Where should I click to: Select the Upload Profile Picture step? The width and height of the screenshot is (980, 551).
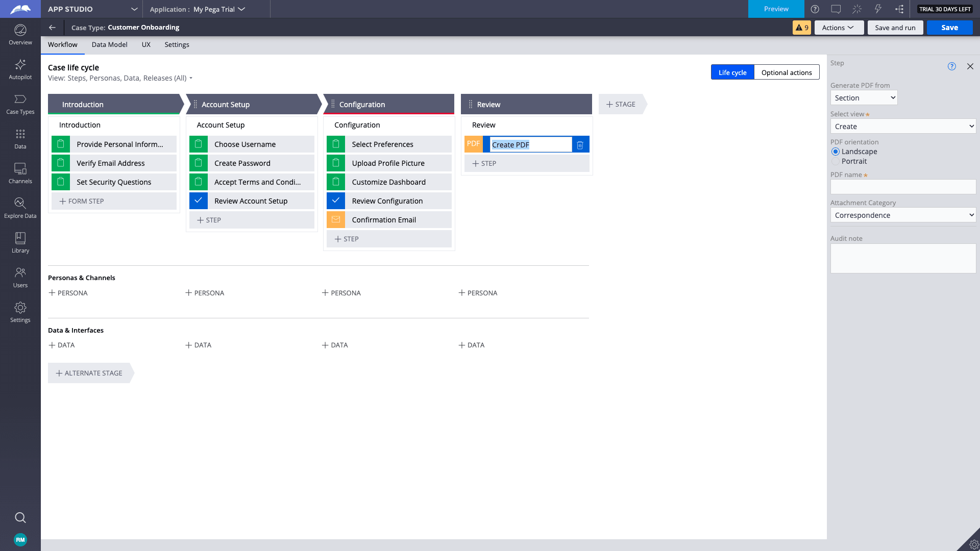point(389,163)
